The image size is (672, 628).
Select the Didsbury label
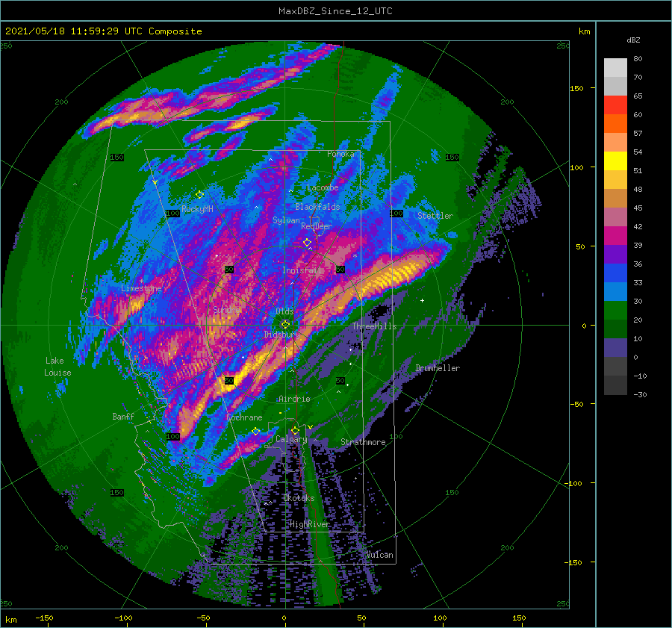coord(281,335)
